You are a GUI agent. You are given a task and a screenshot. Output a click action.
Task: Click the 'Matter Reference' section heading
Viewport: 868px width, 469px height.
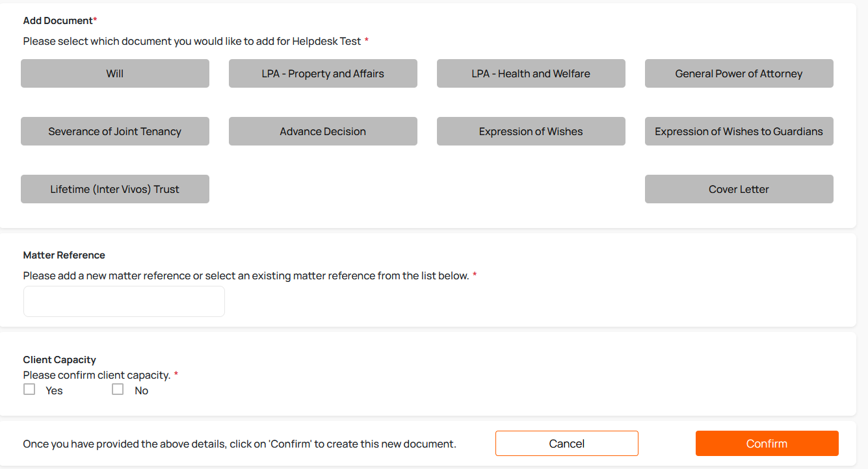pos(64,255)
